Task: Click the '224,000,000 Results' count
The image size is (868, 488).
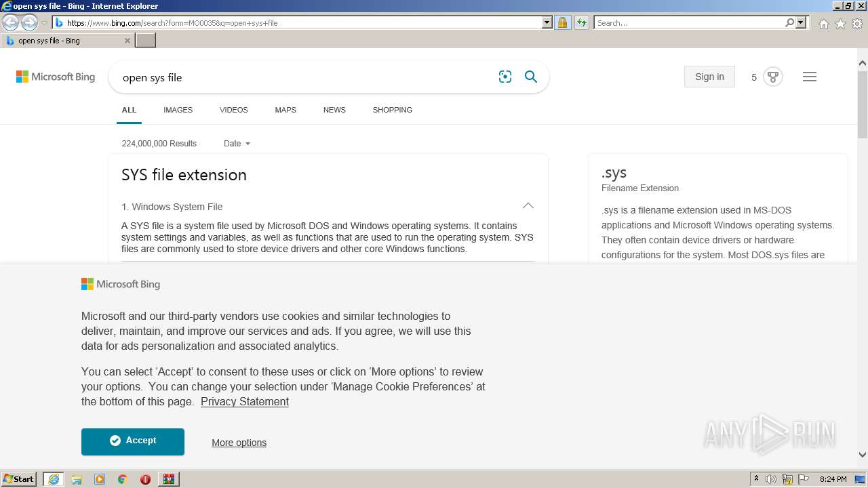Action: (159, 144)
